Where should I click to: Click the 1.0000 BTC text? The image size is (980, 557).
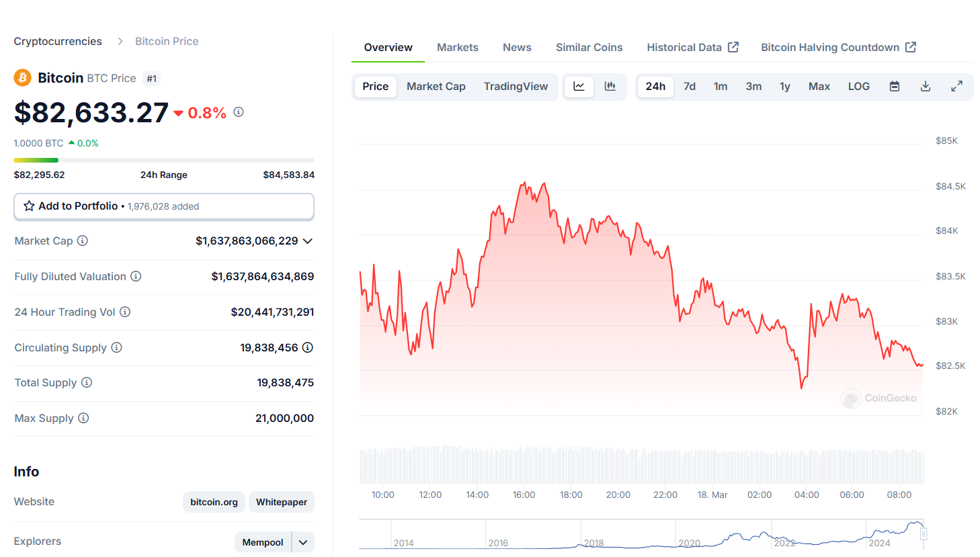tap(39, 143)
